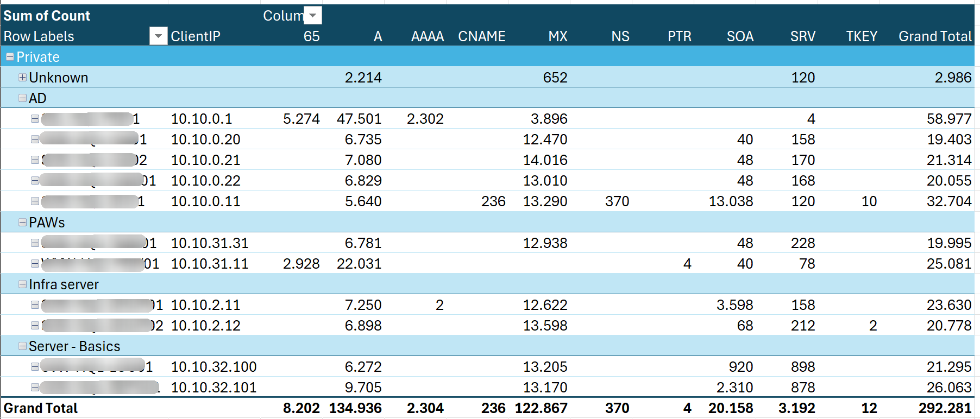Collapse the Infra server group
The image size is (980, 419).
tap(22, 284)
